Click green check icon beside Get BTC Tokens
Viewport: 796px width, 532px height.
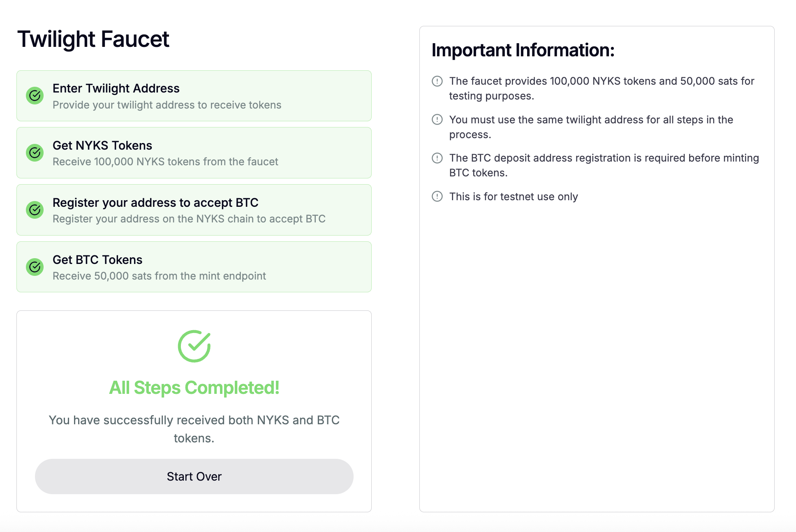click(35, 267)
